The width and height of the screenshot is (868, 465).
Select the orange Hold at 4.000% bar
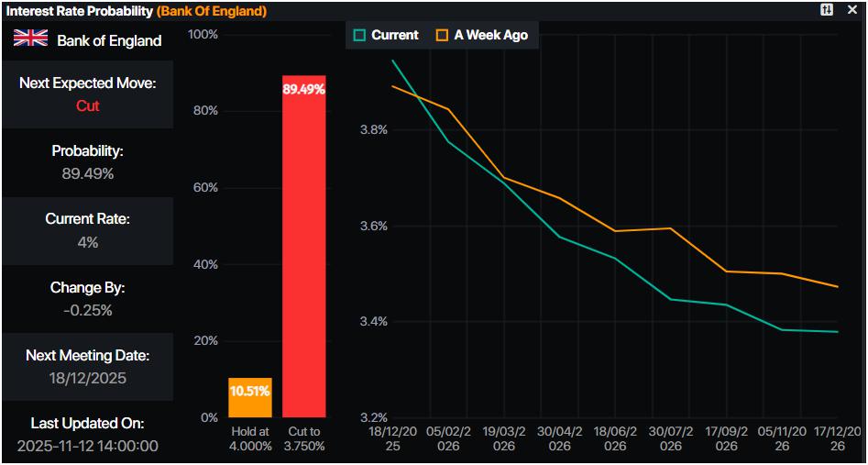[250, 397]
